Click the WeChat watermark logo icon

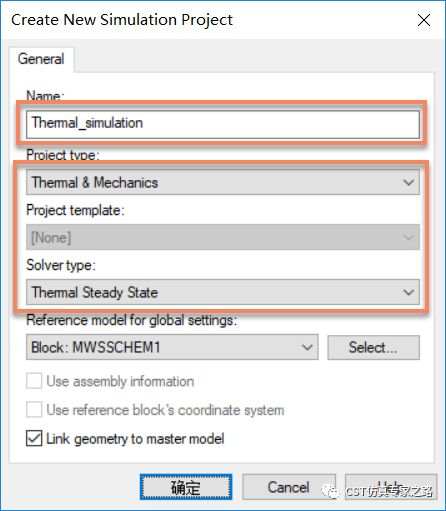click(331, 491)
